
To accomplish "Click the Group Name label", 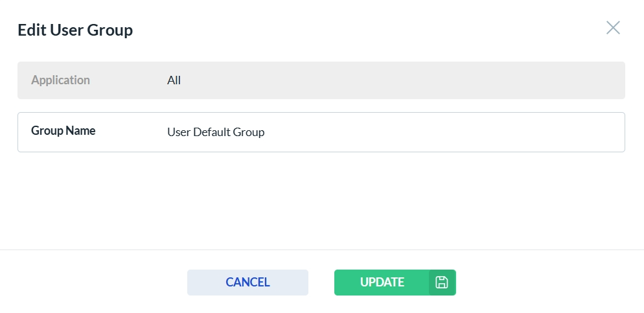I will click(63, 131).
